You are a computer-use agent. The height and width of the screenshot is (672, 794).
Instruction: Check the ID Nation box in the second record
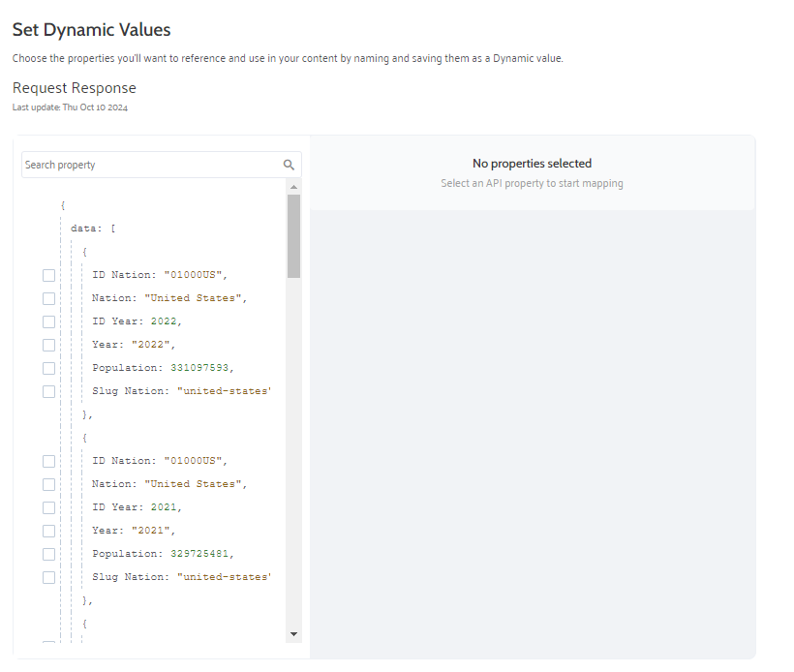pyautogui.click(x=48, y=461)
